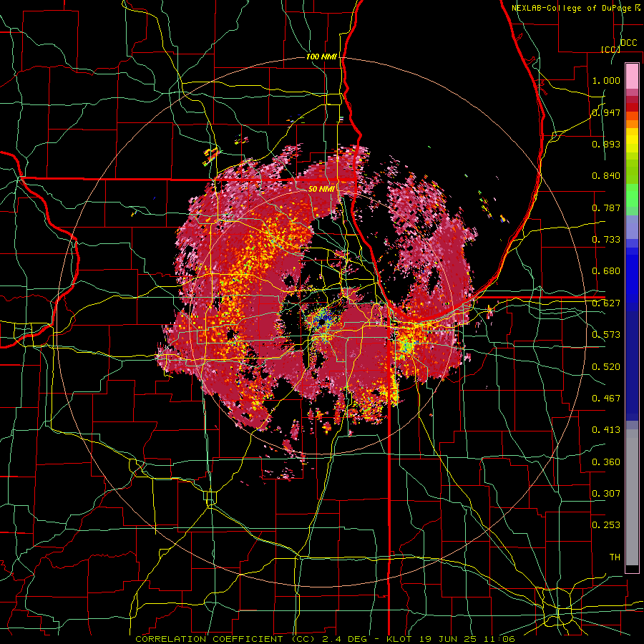Viewport: 644px width, 644px height.
Task: Select the DCC label above the scale
Action: [x=628, y=43]
